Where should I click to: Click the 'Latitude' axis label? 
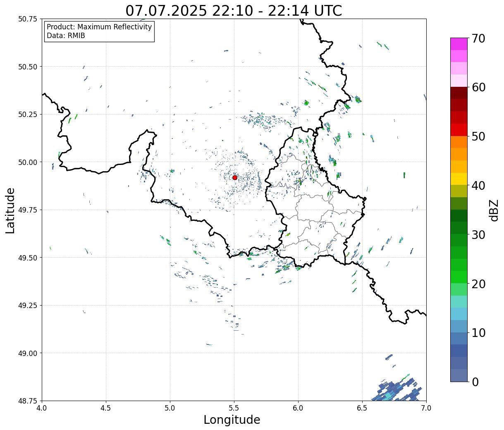(10, 210)
